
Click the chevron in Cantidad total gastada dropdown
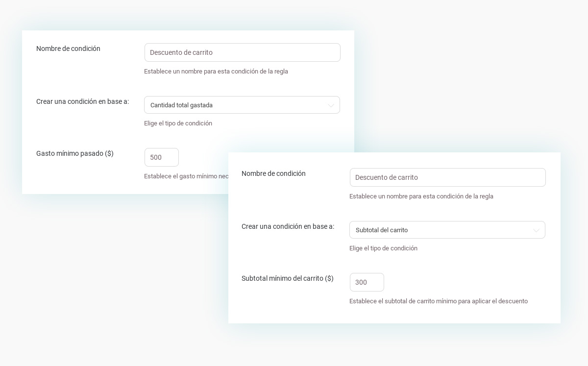pyautogui.click(x=331, y=105)
